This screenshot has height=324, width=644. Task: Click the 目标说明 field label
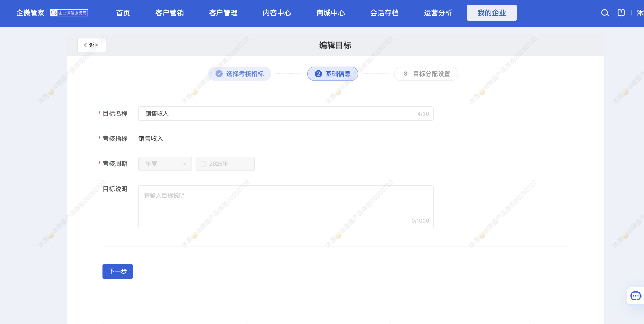point(115,189)
